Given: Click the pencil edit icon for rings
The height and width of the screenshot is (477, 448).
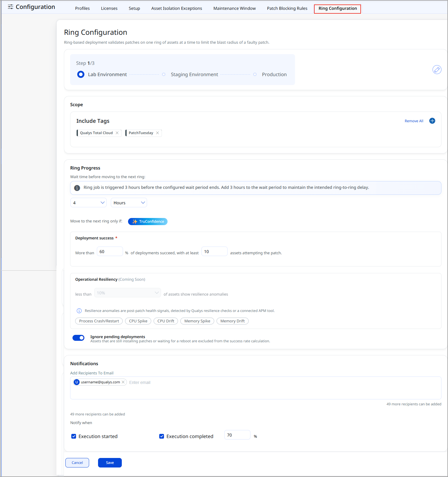Looking at the screenshot, I should click(x=437, y=70).
